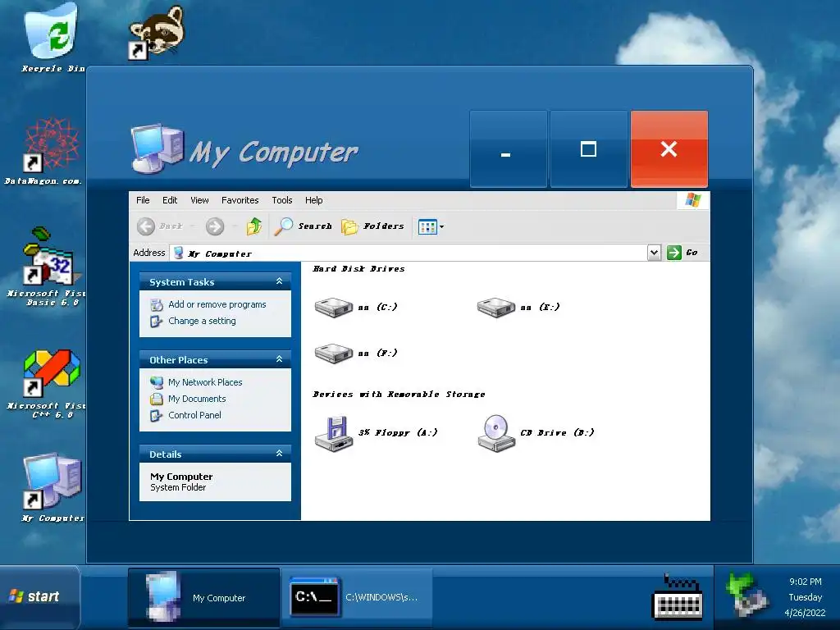The width and height of the screenshot is (840, 630).
Task: Select the C: hard disk drive
Action: pos(356,308)
